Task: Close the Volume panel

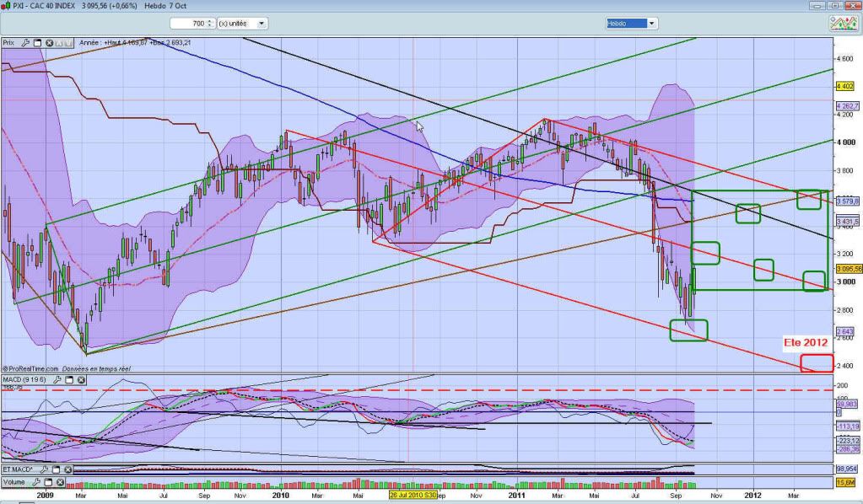Action: pyautogui.click(x=61, y=482)
